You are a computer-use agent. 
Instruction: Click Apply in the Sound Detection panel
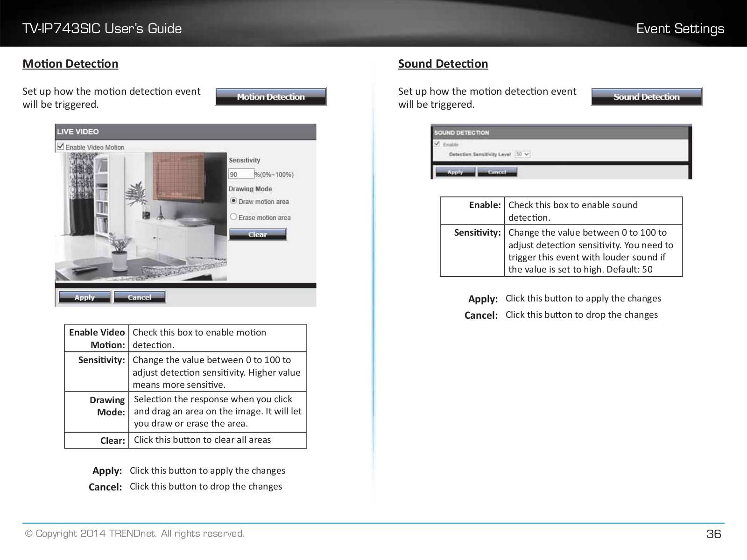click(455, 172)
